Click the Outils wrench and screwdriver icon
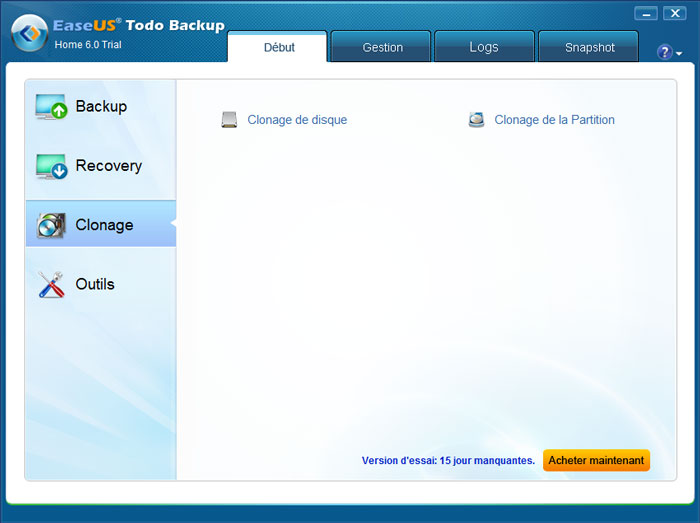The height and width of the screenshot is (523, 700). [x=51, y=285]
